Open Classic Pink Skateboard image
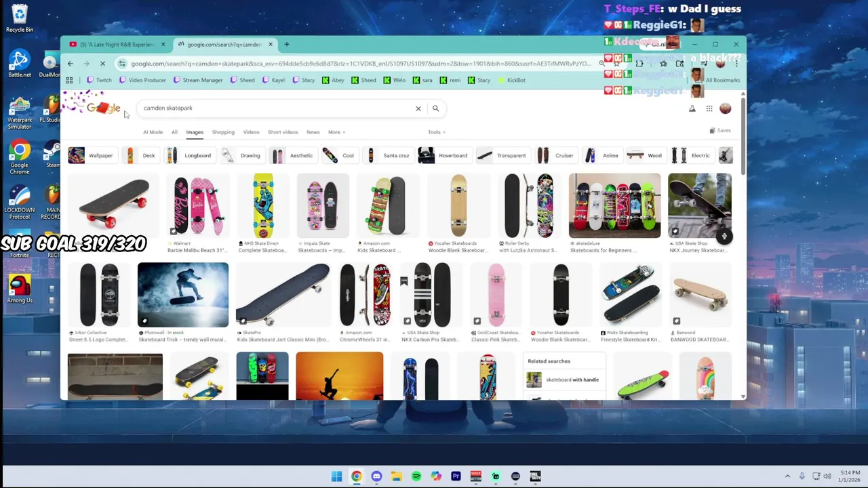The image size is (868, 488). click(x=496, y=295)
